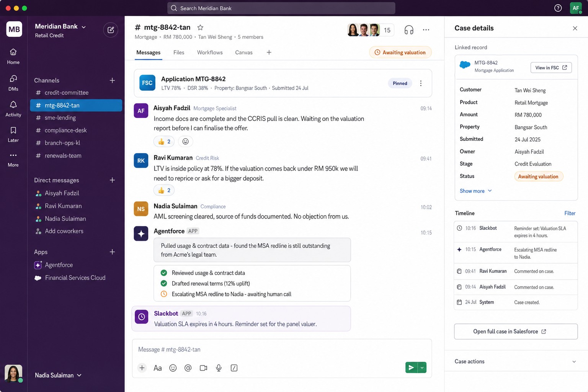Screen dimensions: 588x392
Task: Open send options dropdown arrow
Action: (x=422, y=367)
